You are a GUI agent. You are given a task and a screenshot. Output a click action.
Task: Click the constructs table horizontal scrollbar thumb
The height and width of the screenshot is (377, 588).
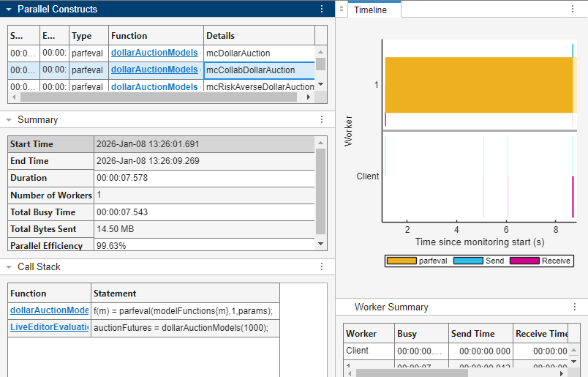(x=159, y=97)
